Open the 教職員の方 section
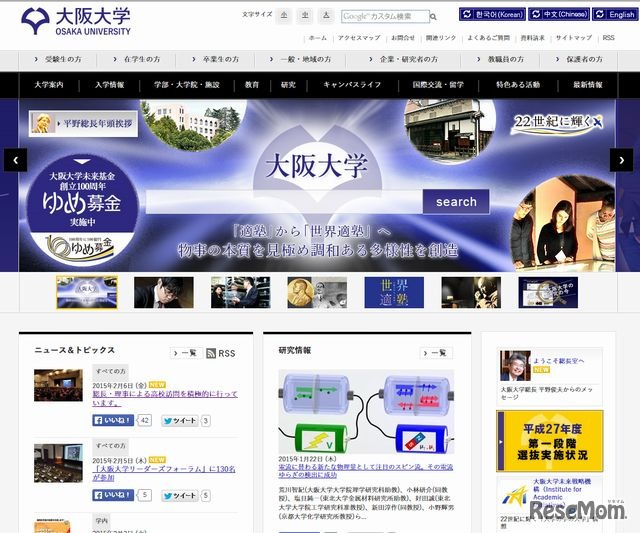 click(x=500, y=60)
